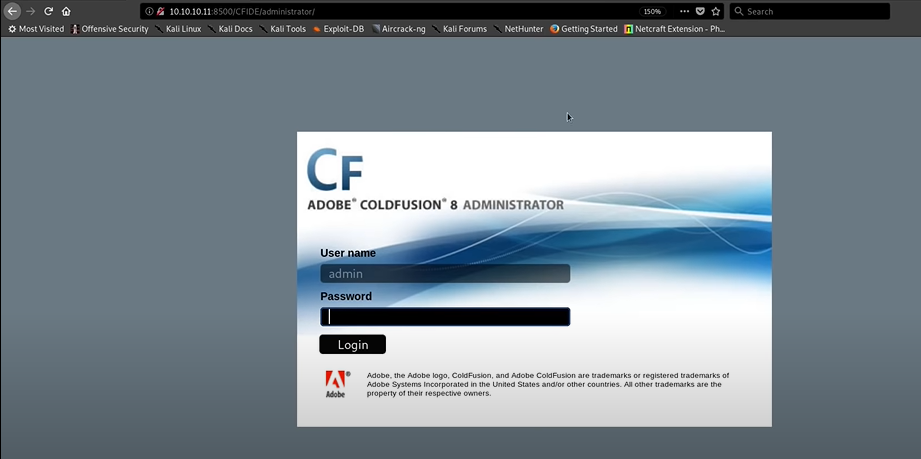The width and height of the screenshot is (921, 459).
Task: Click the Adobe trademark notice paragraph
Action: pyautogui.click(x=548, y=384)
